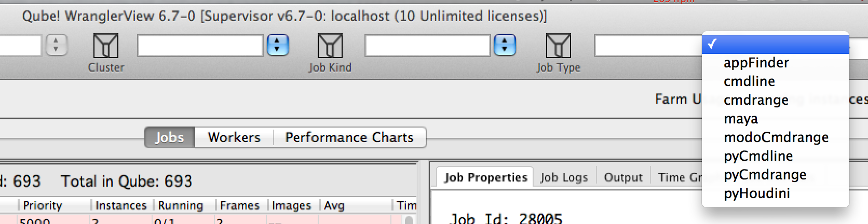The height and width of the screenshot is (224, 868).
Task: Select the blank checked entry in dropdown
Action: (x=775, y=44)
